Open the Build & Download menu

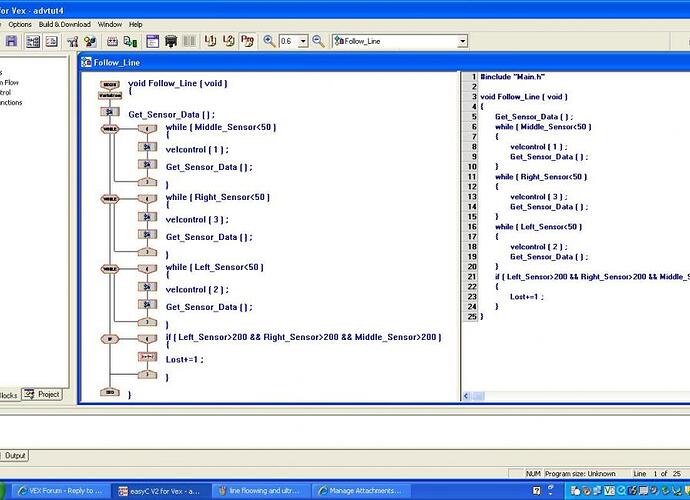[65, 24]
